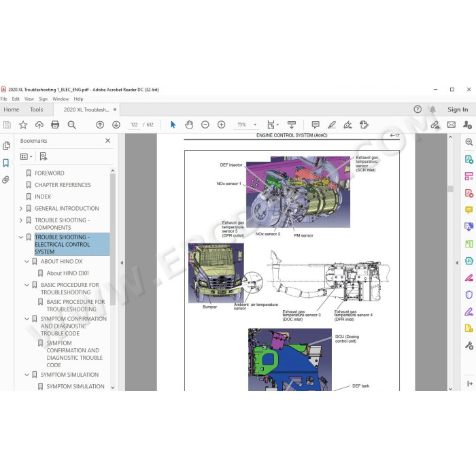Viewport: 476px width, 476px height.
Task: Open the find text magnifier tool
Action: [x=71, y=124]
